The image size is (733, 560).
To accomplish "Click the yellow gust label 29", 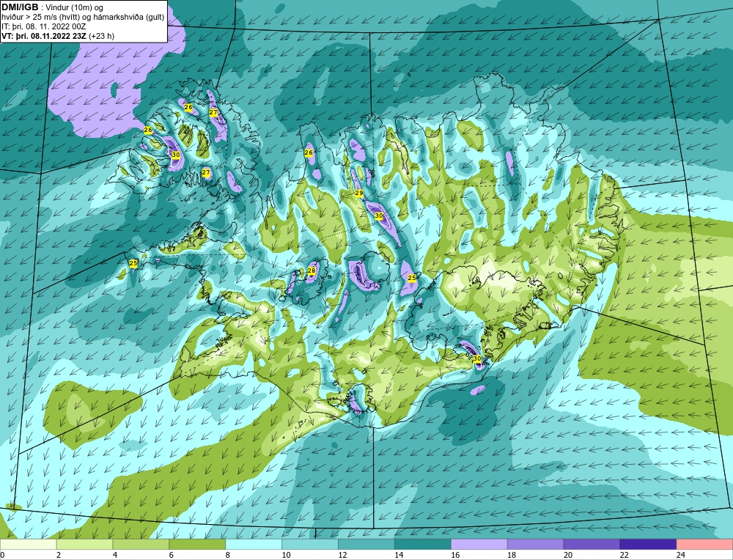I will pos(359,193).
